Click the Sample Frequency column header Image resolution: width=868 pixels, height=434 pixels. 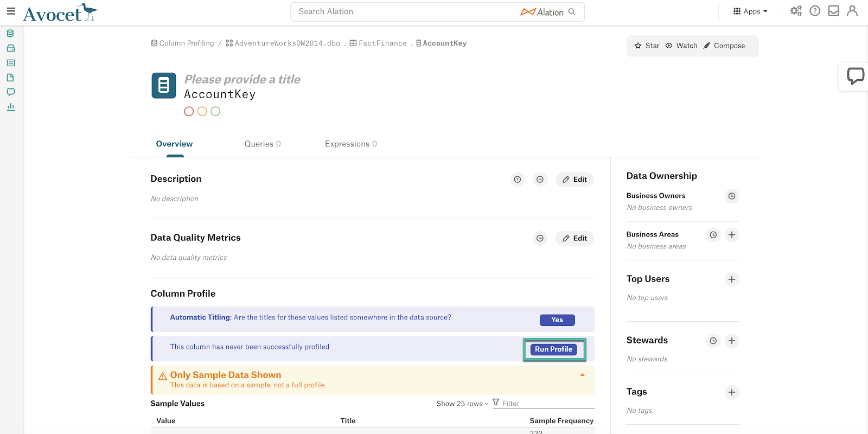click(x=561, y=421)
